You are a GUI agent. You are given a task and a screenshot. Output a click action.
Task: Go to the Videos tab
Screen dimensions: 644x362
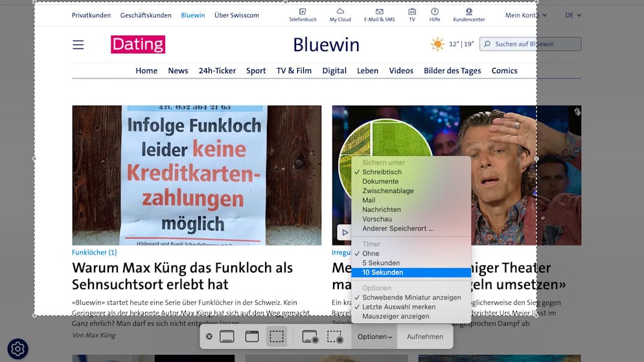click(401, 71)
